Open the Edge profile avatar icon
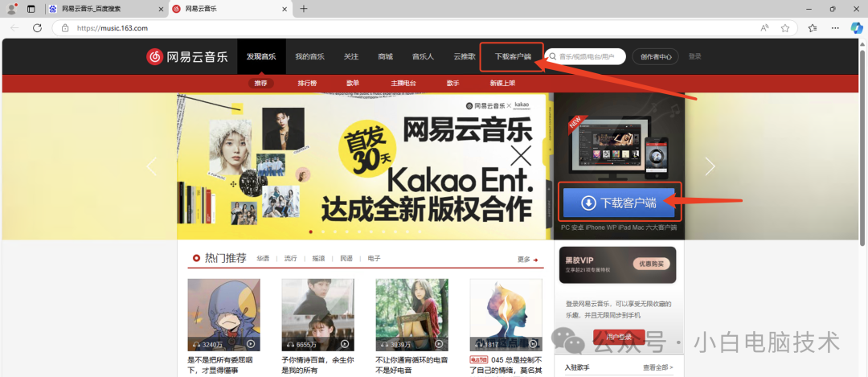Image resolution: width=868 pixels, height=377 pixels. (x=11, y=9)
